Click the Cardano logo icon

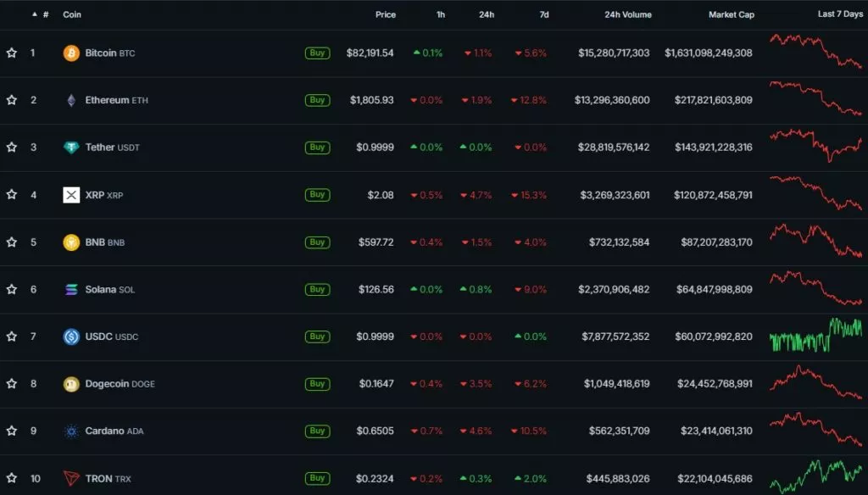point(71,431)
